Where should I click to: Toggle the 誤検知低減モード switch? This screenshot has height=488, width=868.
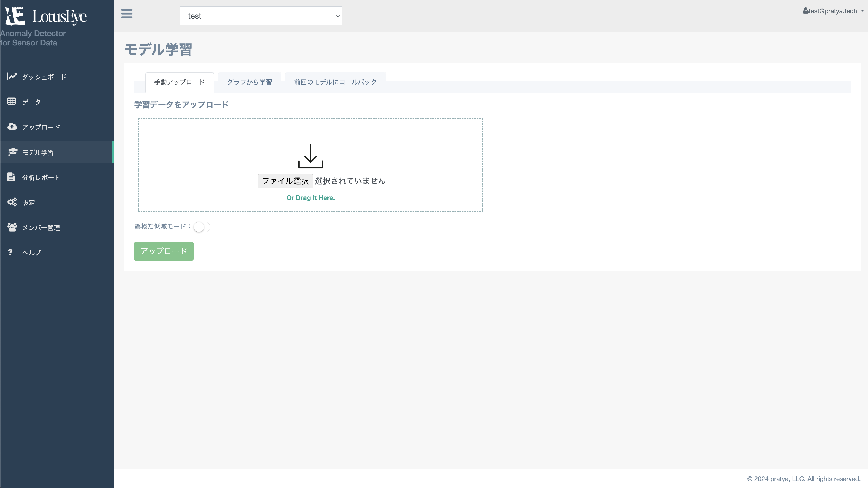click(202, 227)
